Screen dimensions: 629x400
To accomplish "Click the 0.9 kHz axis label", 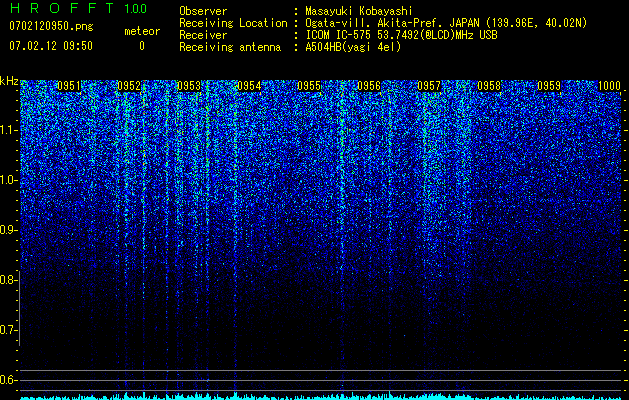I will (8, 230).
